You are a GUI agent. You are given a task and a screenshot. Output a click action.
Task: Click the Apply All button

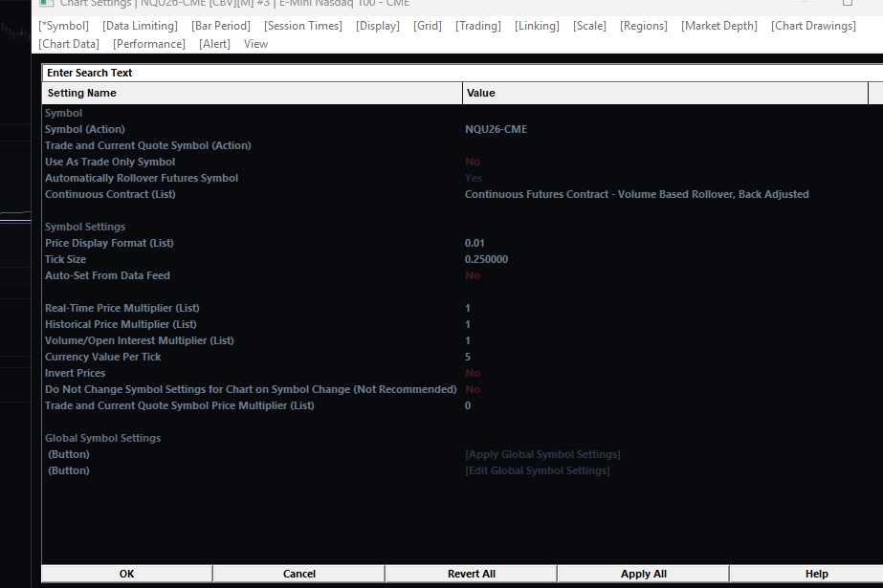pyautogui.click(x=644, y=574)
